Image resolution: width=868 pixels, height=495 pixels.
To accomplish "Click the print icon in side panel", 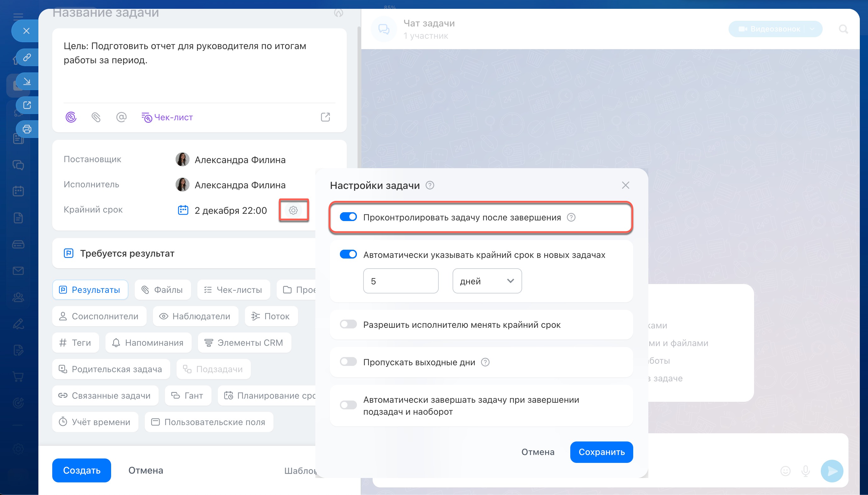I will (x=27, y=129).
